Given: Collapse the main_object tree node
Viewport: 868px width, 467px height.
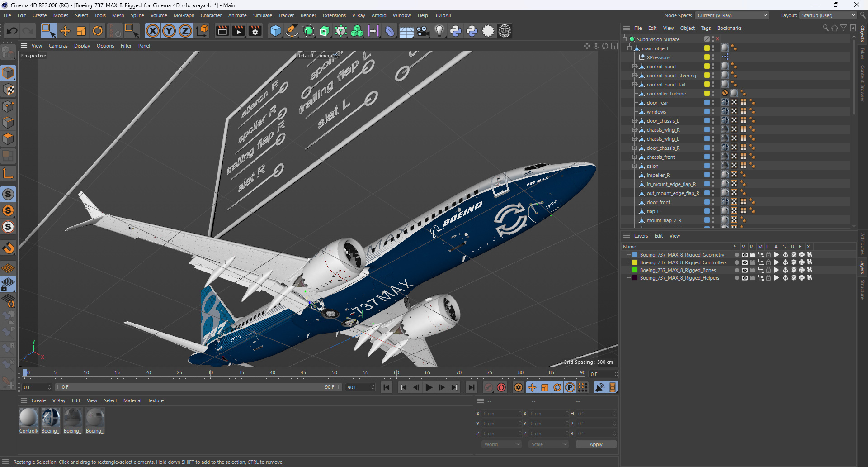Looking at the screenshot, I should (x=629, y=48).
